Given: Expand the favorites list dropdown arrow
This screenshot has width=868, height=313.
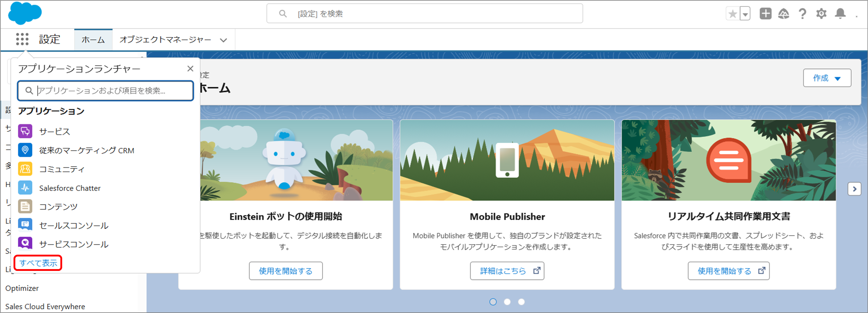Looking at the screenshot, I should click(745, 14).
